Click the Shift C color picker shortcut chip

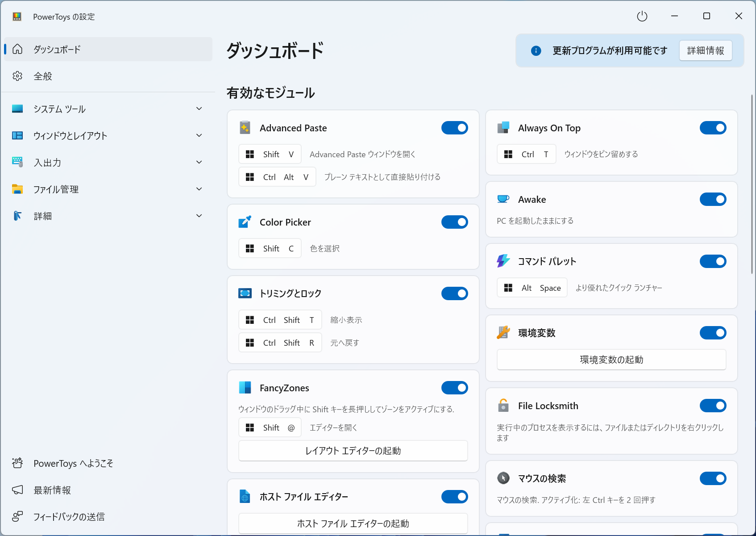pyautogui.click(x=270, y=248)
